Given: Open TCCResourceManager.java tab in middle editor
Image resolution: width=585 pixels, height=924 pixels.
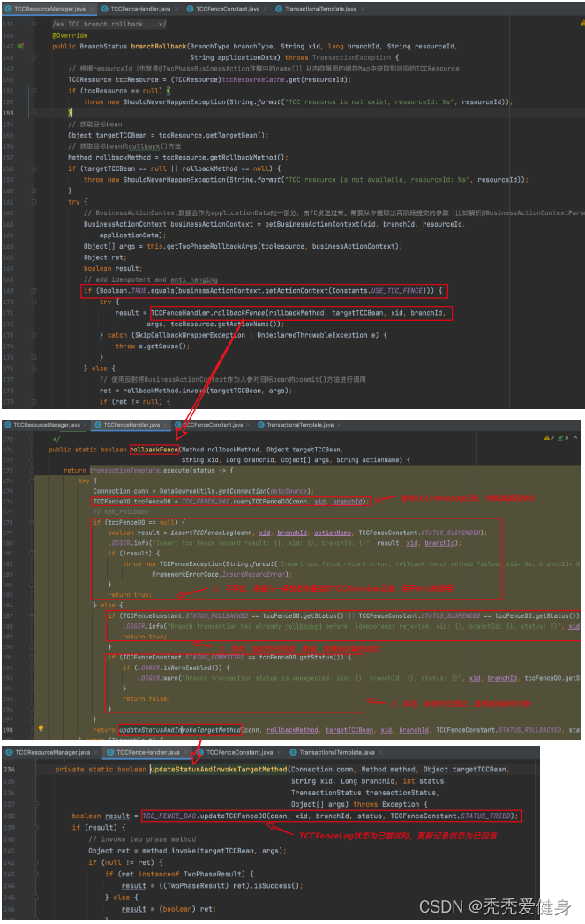Looking at the screenshot, I should coord(47,425).
